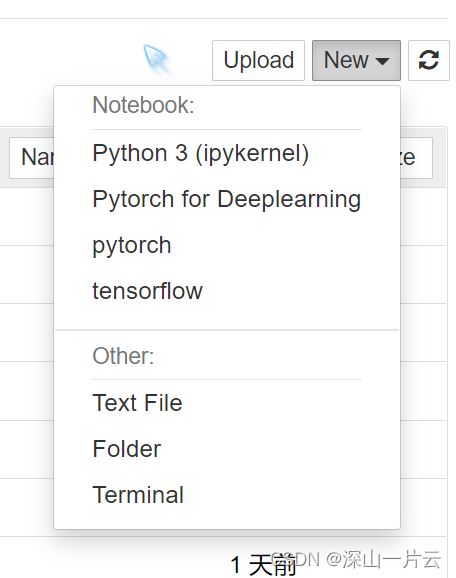The height and width of the screenshot is (578, 456).
Task: Select Pytorch for Deeplearning kernel
Action: pyautogui.click(x=227, y=199)
